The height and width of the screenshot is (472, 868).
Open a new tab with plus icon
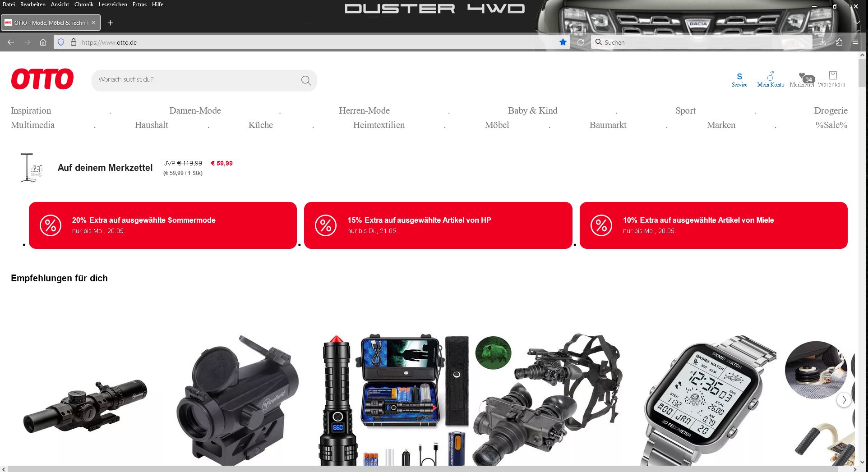[110, 23]
